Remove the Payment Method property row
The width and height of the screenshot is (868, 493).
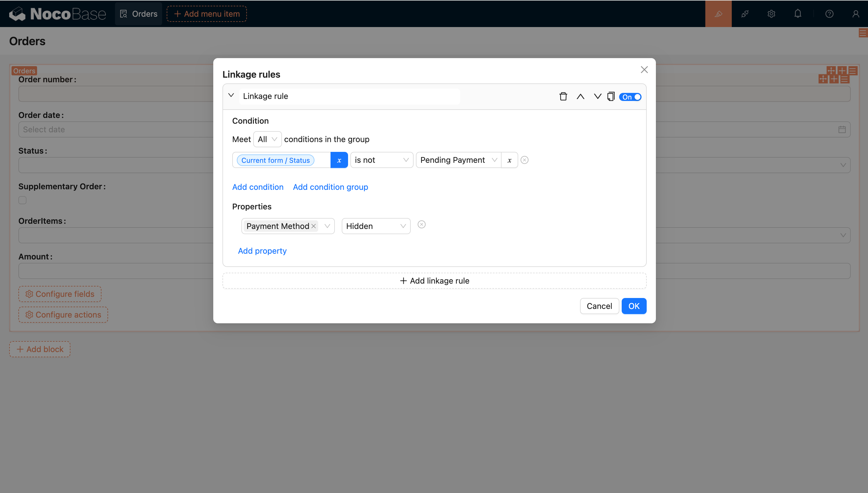click(421, 224)
